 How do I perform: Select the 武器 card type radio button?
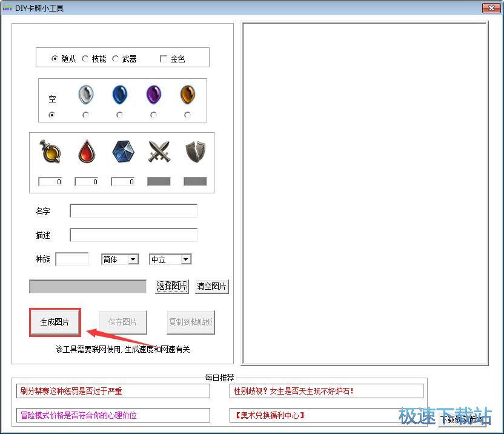tap(116, 58)
